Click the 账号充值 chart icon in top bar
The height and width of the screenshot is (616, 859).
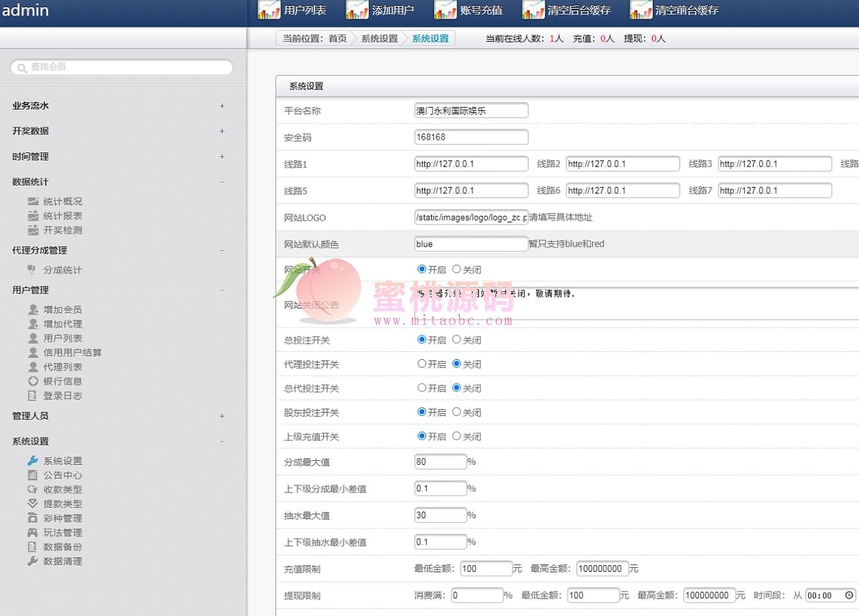(x=445, y=10)
